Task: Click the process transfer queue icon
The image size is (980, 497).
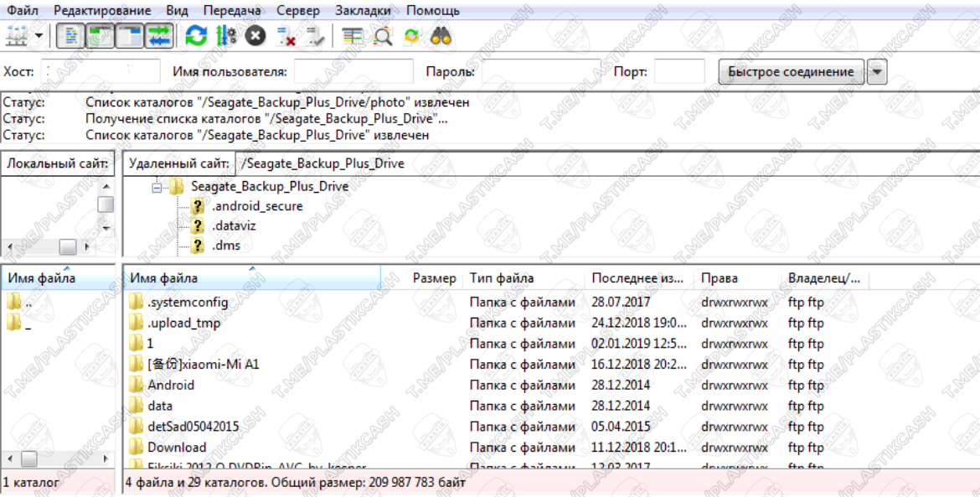Action: 226,35
